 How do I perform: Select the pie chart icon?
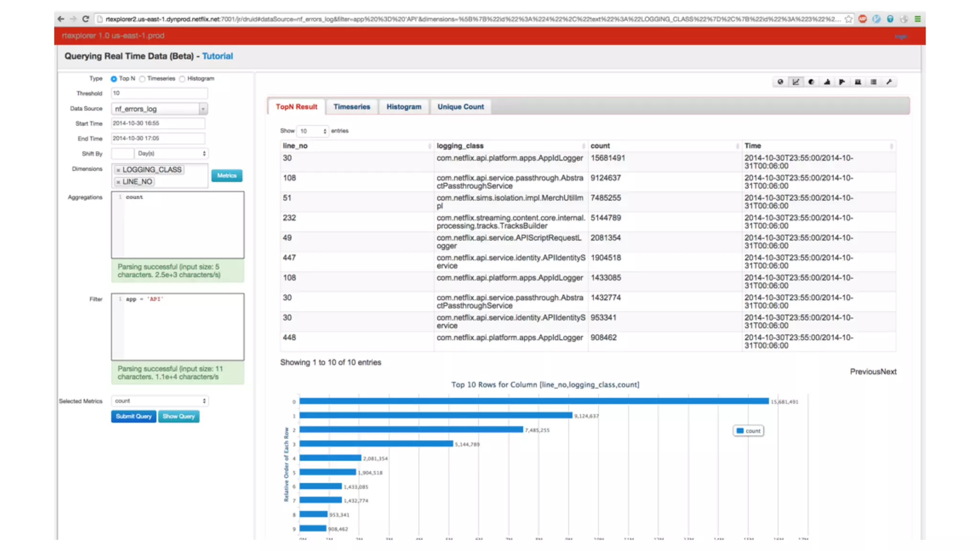(x=811, y=82)
